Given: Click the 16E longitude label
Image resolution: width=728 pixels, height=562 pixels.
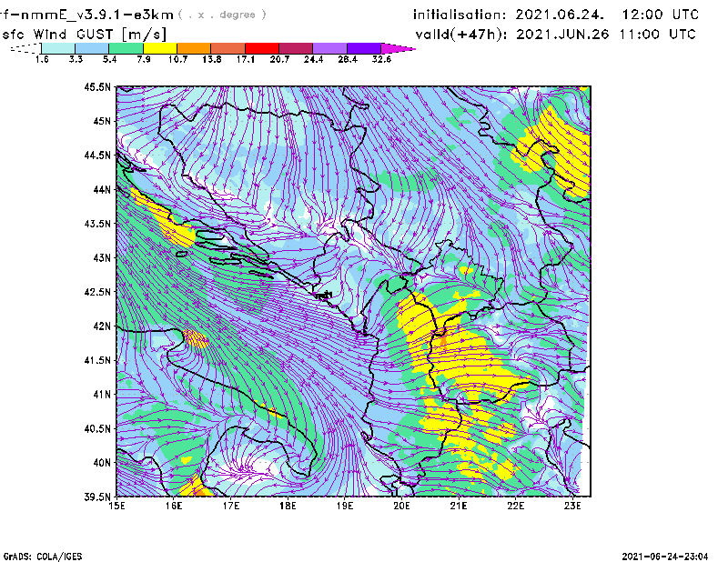Looking at the screenshot, I should 174,506.
